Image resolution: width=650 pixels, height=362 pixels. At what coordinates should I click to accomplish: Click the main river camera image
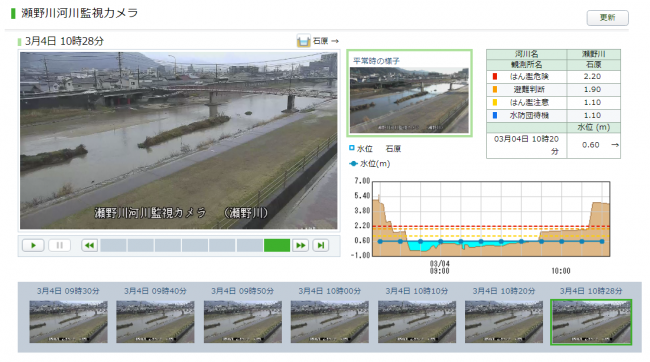(x=179, y=141)
